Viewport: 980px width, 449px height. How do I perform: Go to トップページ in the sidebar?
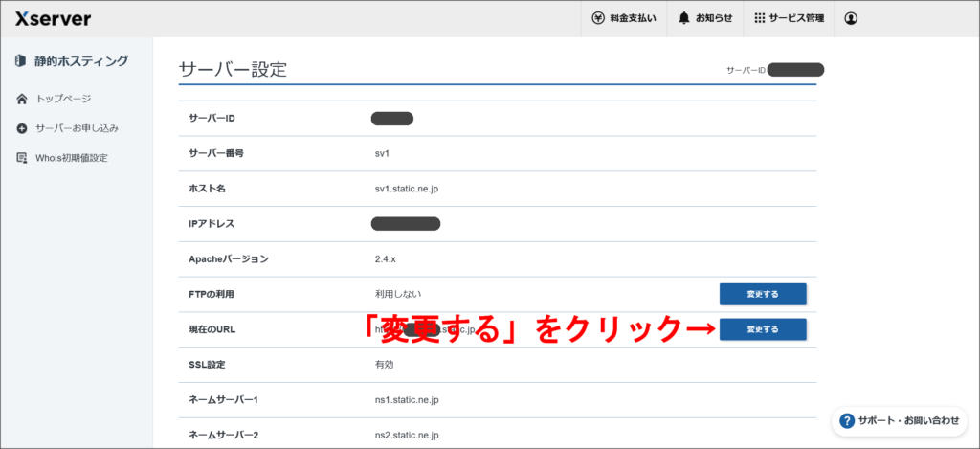click(x=63, y=99)
